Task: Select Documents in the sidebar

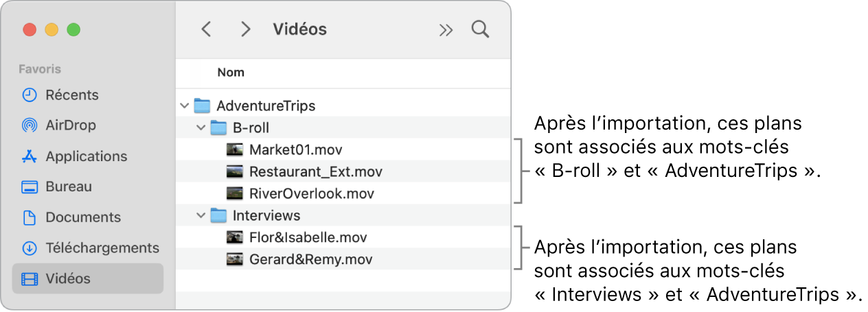Action: tap(82, 217)
